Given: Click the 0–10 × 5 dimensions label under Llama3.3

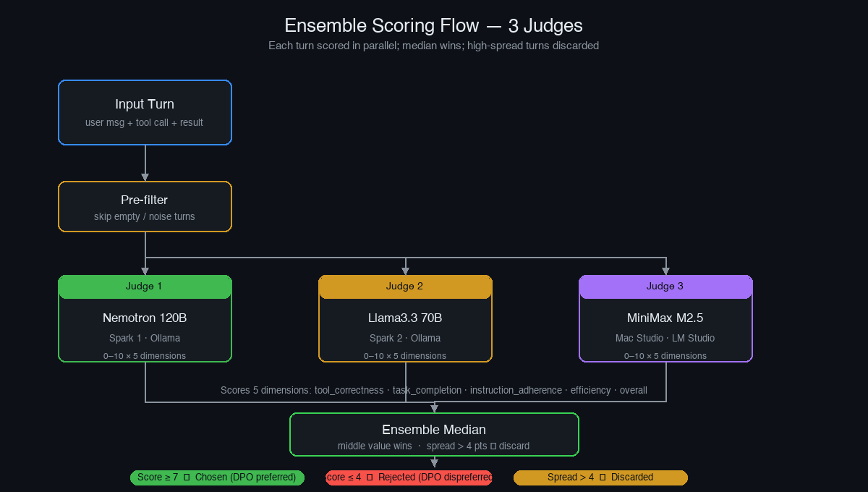Looking at the screenshot, I should (405, 355).
